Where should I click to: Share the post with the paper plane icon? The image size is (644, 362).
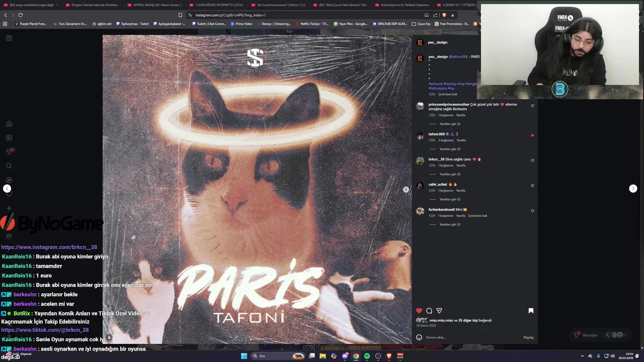click(x=439, y=311)
